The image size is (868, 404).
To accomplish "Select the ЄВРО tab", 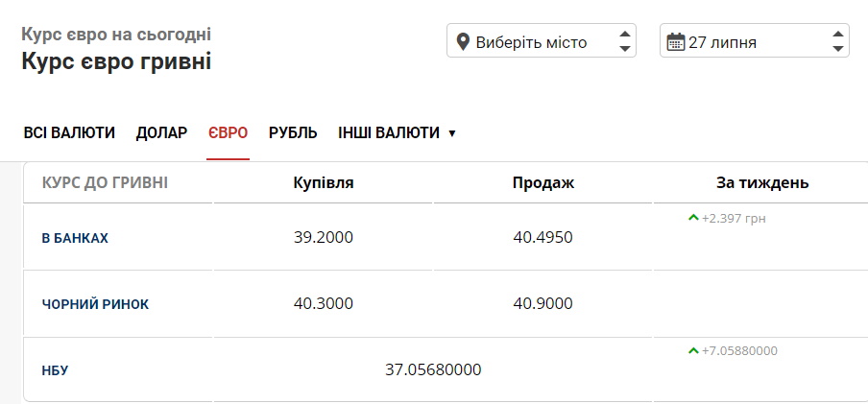I will click(228, 132).
